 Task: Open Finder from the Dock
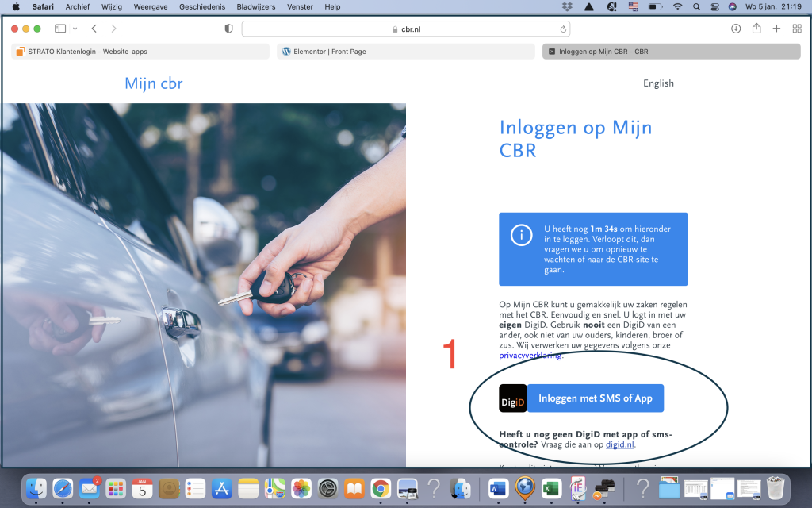[x=36, y=488]
